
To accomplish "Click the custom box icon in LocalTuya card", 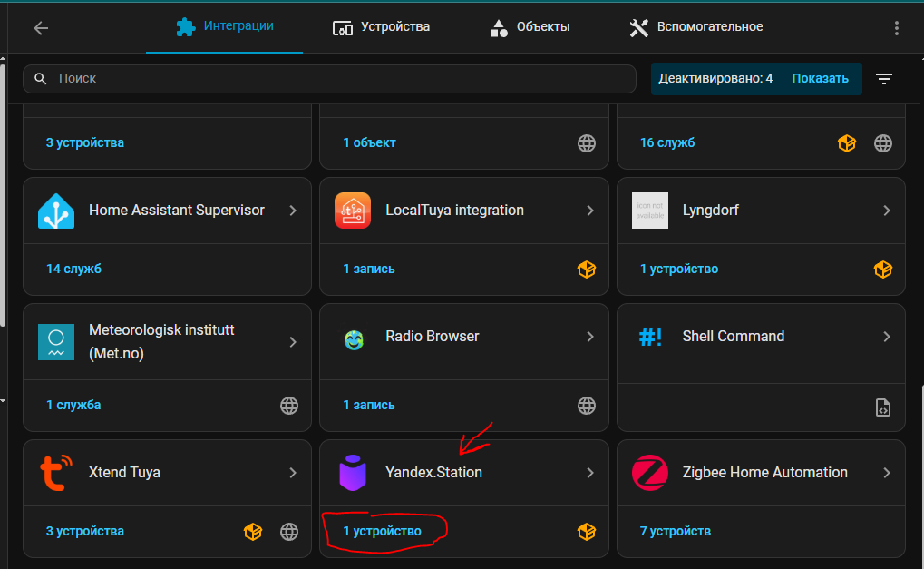I will point(587,270).
